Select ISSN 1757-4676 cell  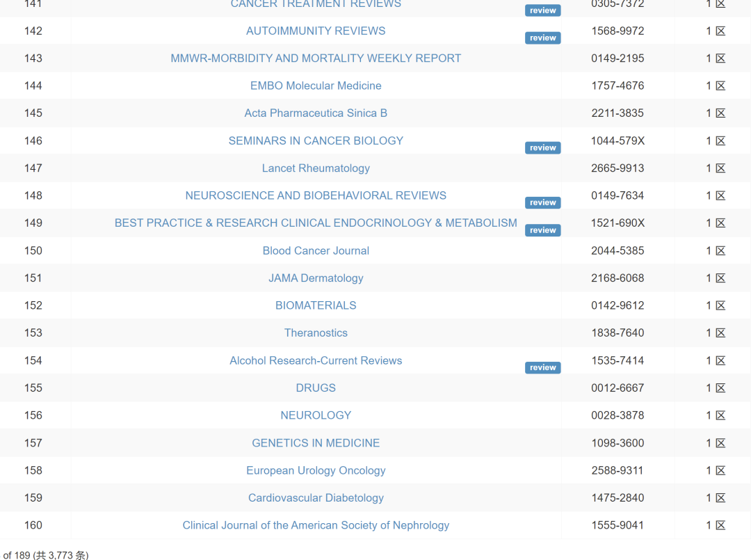(617, 86)
